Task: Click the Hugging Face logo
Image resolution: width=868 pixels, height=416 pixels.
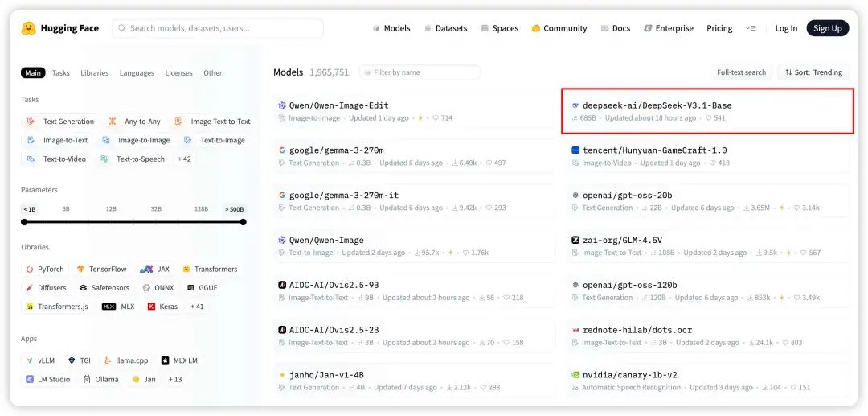Action: (x=59, y=28)
